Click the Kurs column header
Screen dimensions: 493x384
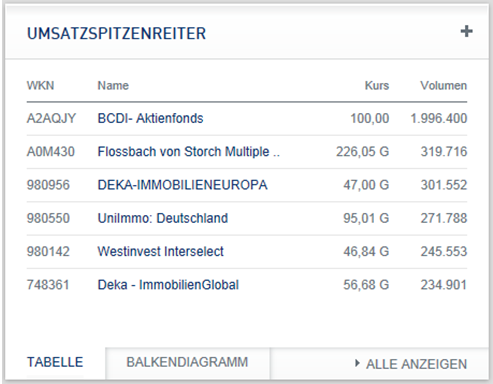point(377,86)
